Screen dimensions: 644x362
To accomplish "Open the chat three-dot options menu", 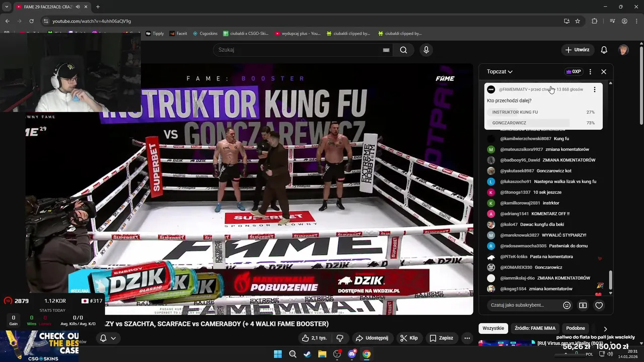I will [x=590, y=71].
